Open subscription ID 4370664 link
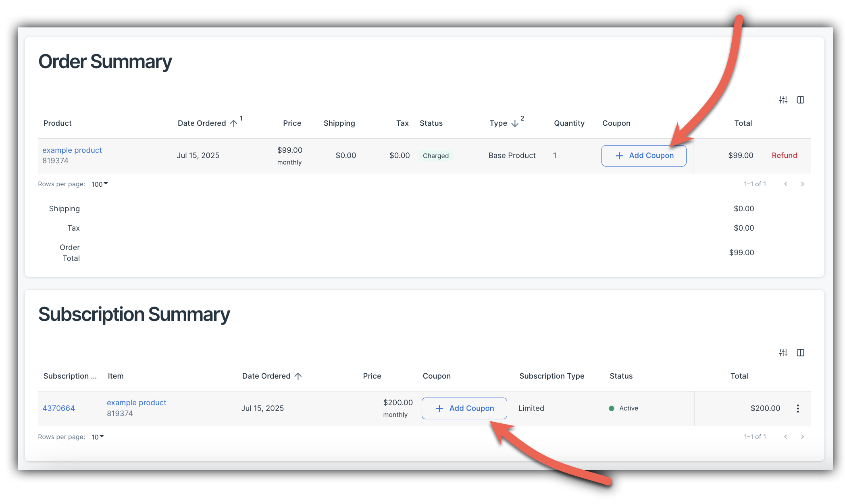 click(59, 408)
